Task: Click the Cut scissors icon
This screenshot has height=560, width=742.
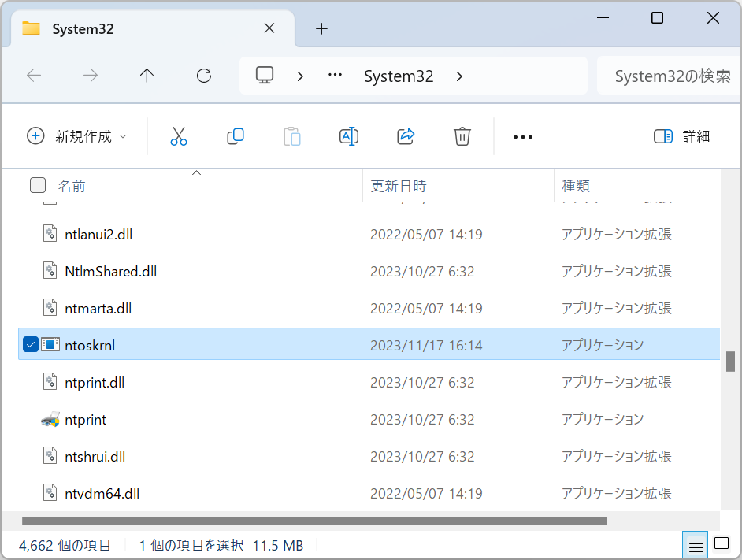Action: [179, 135]
